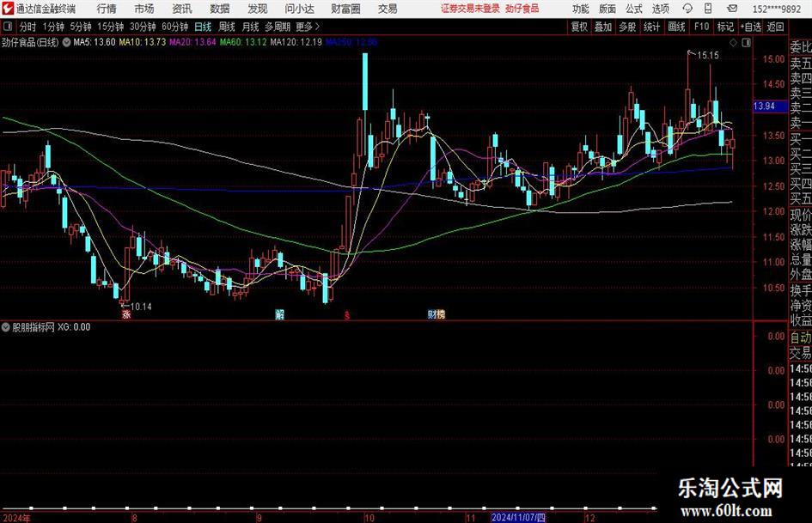
Task: Open the 公式 menu
Action: pyautogui.click(x=634, y=9)
